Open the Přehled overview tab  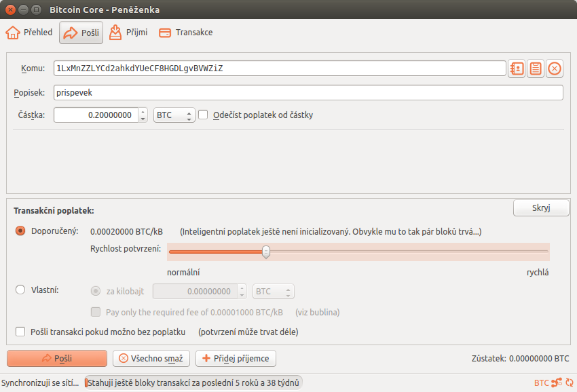29,33
